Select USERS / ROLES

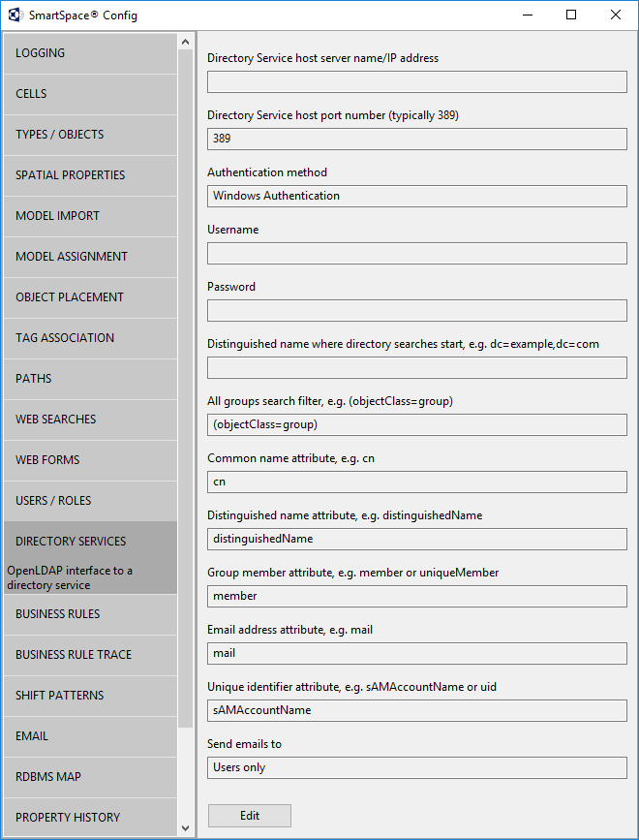[90, 501]
